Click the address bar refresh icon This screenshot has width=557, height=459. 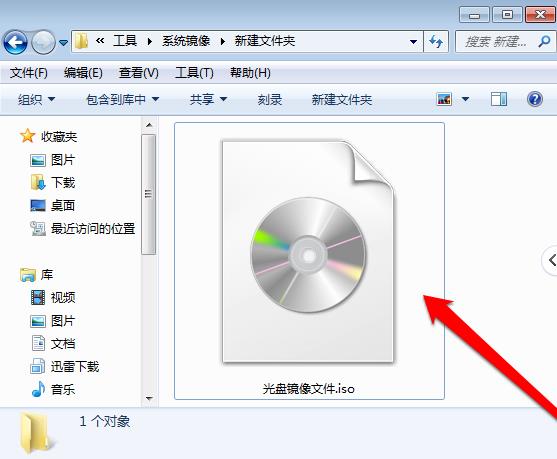(436, 42)
